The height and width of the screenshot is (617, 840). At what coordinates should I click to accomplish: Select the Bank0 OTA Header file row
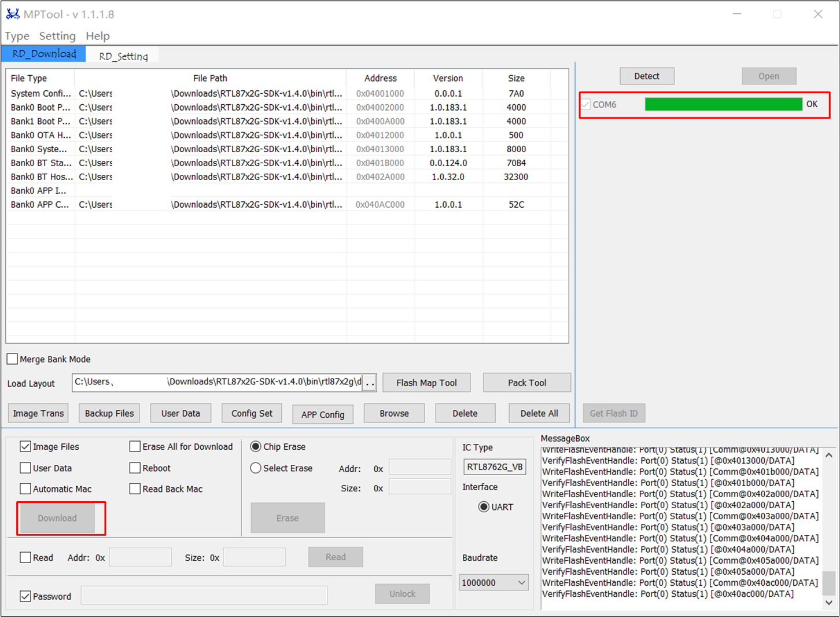[x=40, y=135]
